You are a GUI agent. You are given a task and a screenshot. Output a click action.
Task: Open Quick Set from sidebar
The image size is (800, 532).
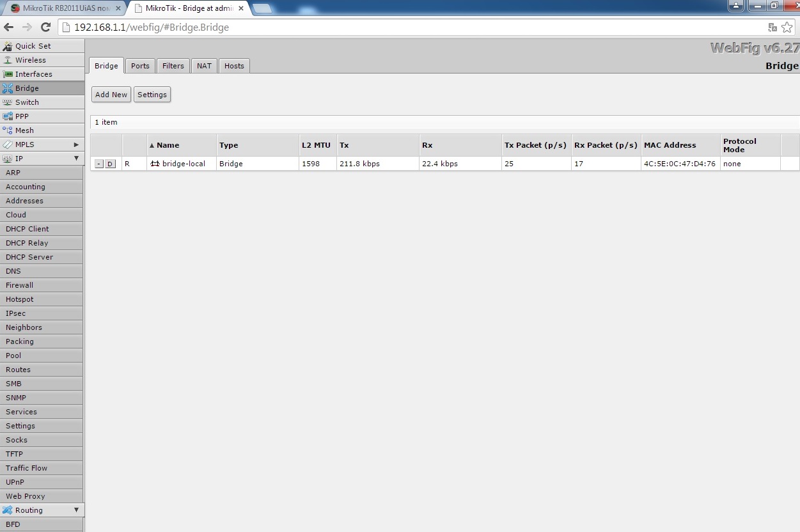pyautogui.click(x=42, y=46)
